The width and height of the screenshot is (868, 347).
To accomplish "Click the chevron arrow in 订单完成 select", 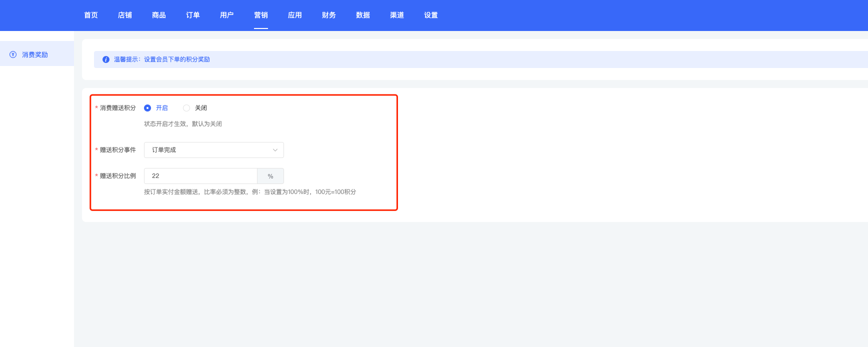I will [x=275, y=150].
